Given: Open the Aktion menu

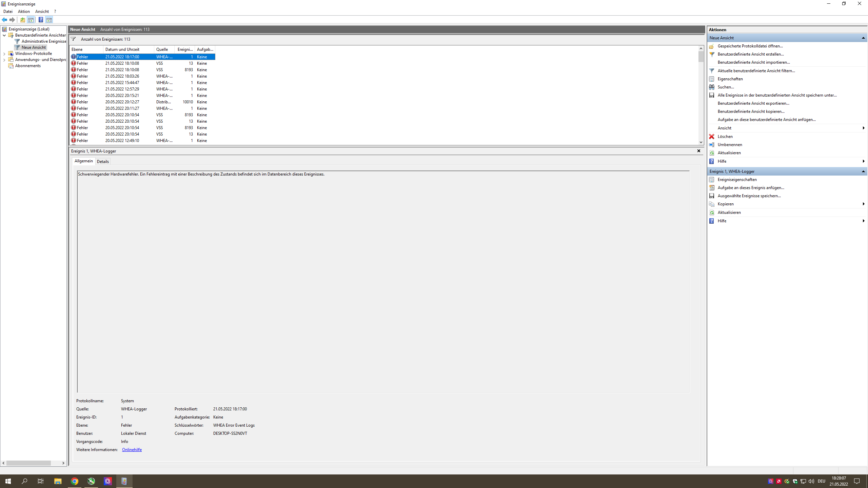Looking at the screenshot, I should pyautogui.click(x=24, y=12).
